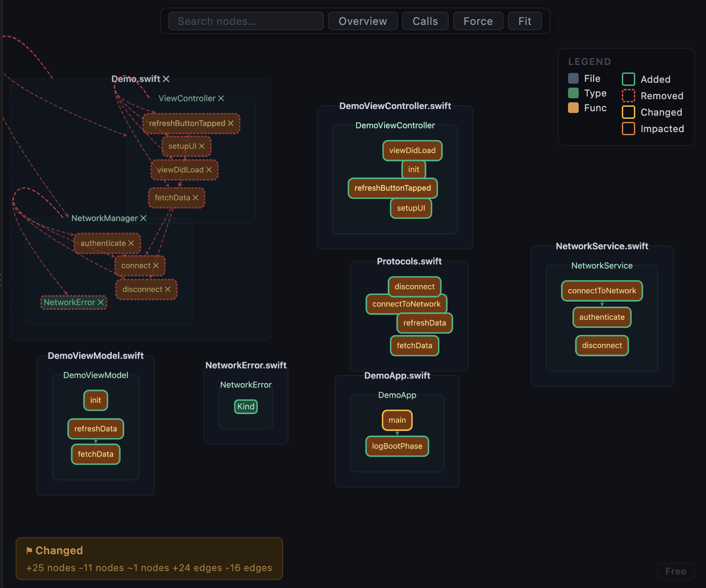Image resolution: width=706 pixels, height=588 pixels.
Task: Click the X on removed NetworkError node
Action: [101, 302]
